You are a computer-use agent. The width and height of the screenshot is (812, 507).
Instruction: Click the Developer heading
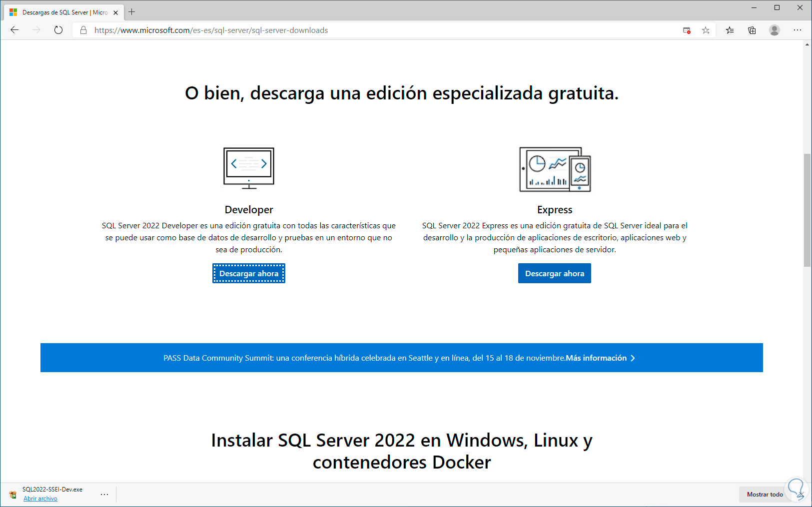(x=249, y=210)
